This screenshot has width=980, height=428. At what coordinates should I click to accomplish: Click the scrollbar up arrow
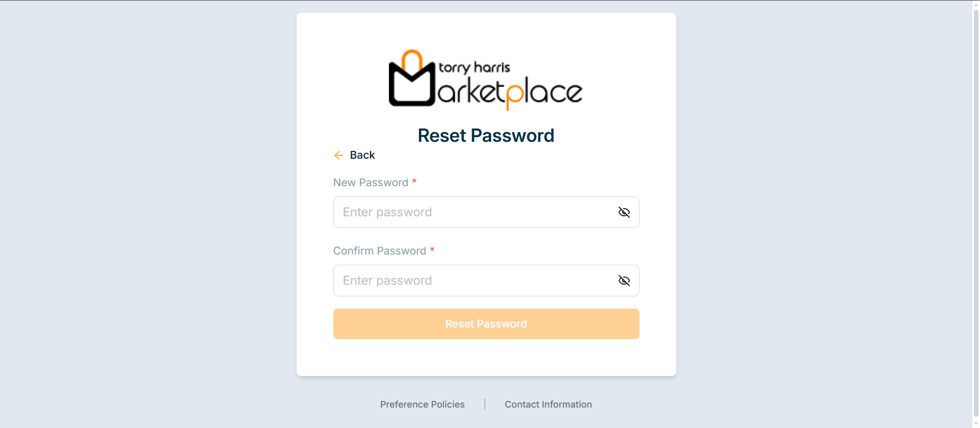pyautogui.click(x=976, y=4)
